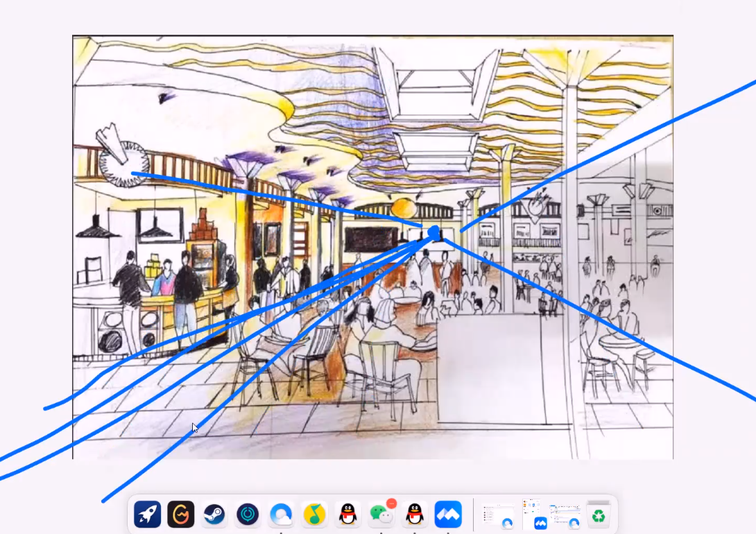Click the orange round lantern in sketch

click(402, 208)
